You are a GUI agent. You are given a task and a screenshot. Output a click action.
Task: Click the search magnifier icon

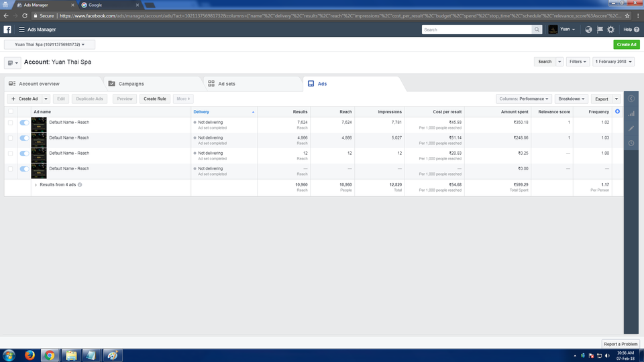tap(537, 29)
